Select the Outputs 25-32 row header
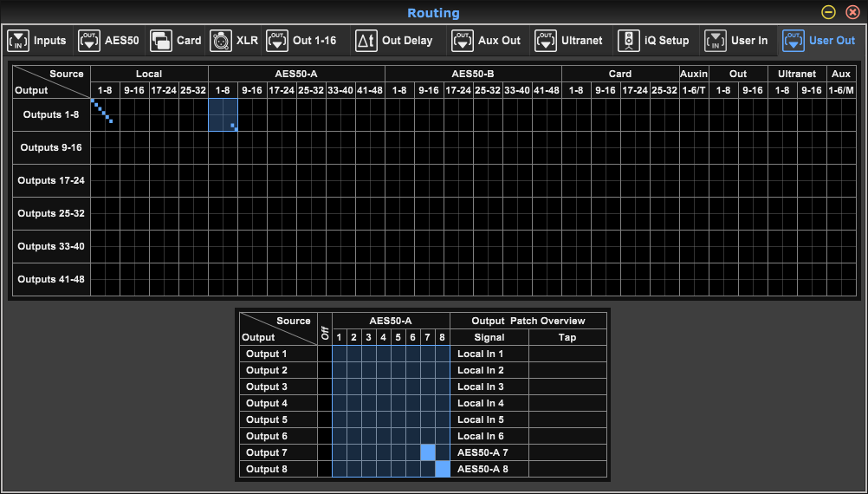The height and width of the screenshot is (494, 868). 51,213
